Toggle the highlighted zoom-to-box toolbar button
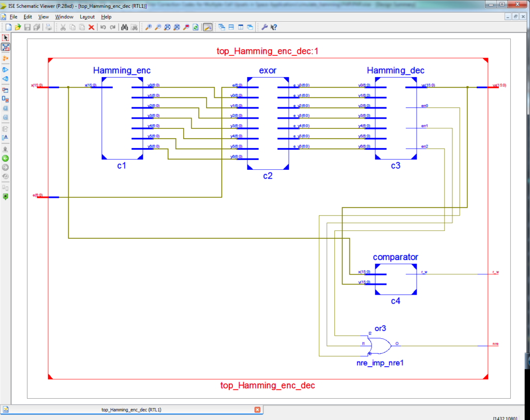 click(x=207, y=27)
